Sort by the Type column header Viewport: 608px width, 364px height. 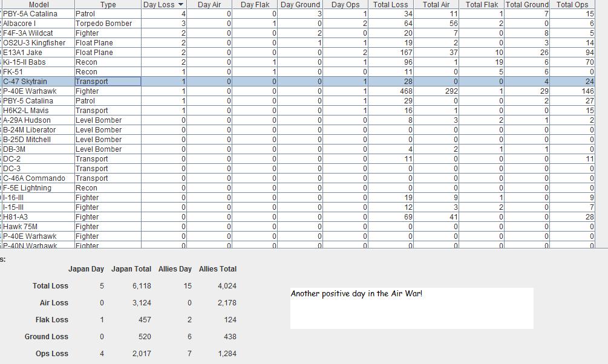point(108,4)
